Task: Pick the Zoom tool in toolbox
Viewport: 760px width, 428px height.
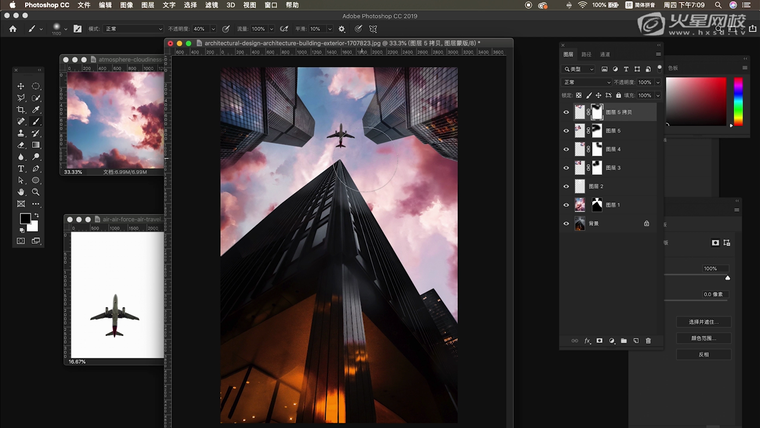Action: (x=36, y=191)
